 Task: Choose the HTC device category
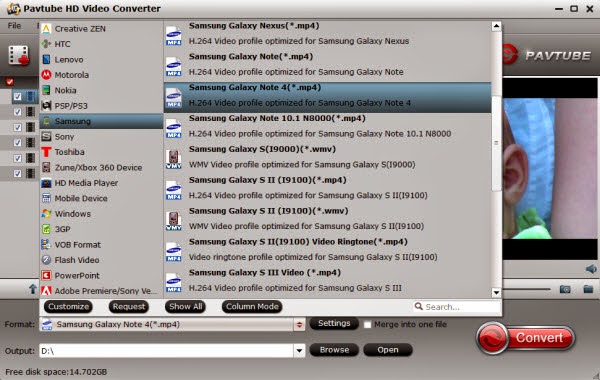tap(101, 44)
